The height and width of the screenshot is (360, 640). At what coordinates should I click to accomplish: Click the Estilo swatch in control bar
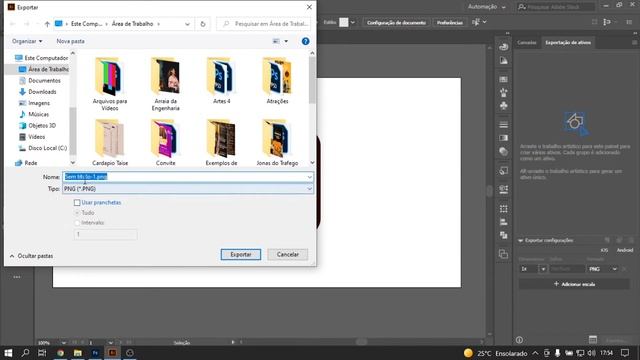pyautogui.click(x=344, y=22)
